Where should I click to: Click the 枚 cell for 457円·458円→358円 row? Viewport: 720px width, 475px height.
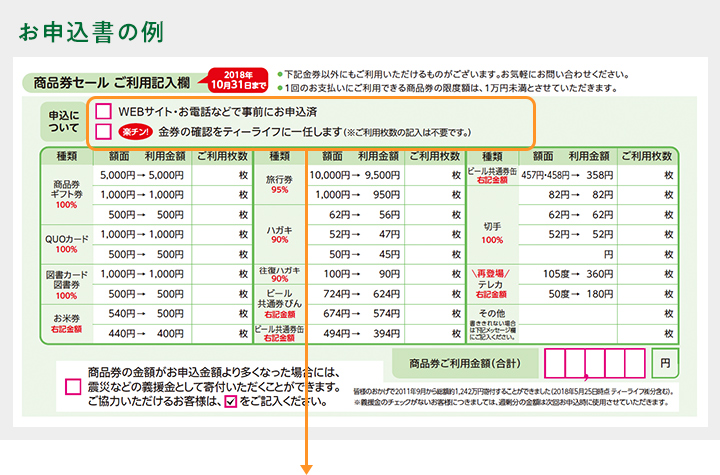[x=647, y=175]
